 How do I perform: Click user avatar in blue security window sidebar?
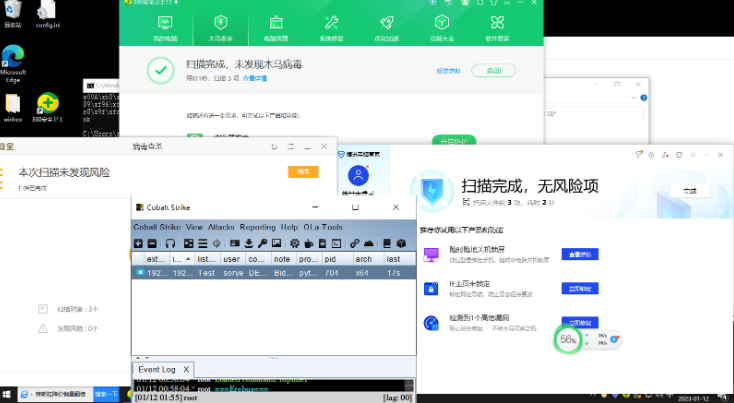(x=359, y=176)
